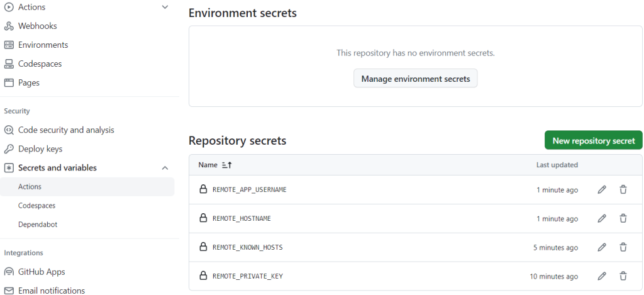Click New repository secret button

point(593,140)
